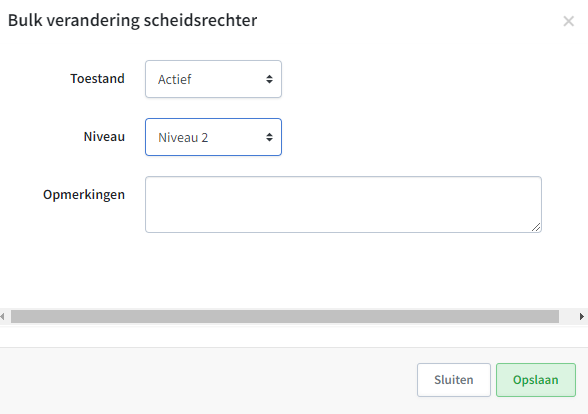Click the Toestand select arrow icon
Image resolution: width=588 pixels, height=414 pixels.
tap(269, 79)
